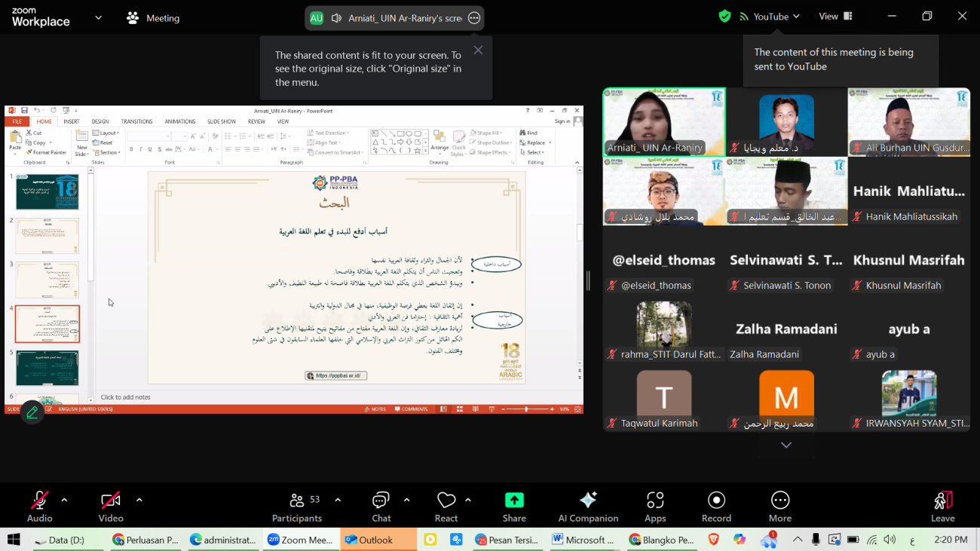Open the Zoom Apps panel

point(655,507)
